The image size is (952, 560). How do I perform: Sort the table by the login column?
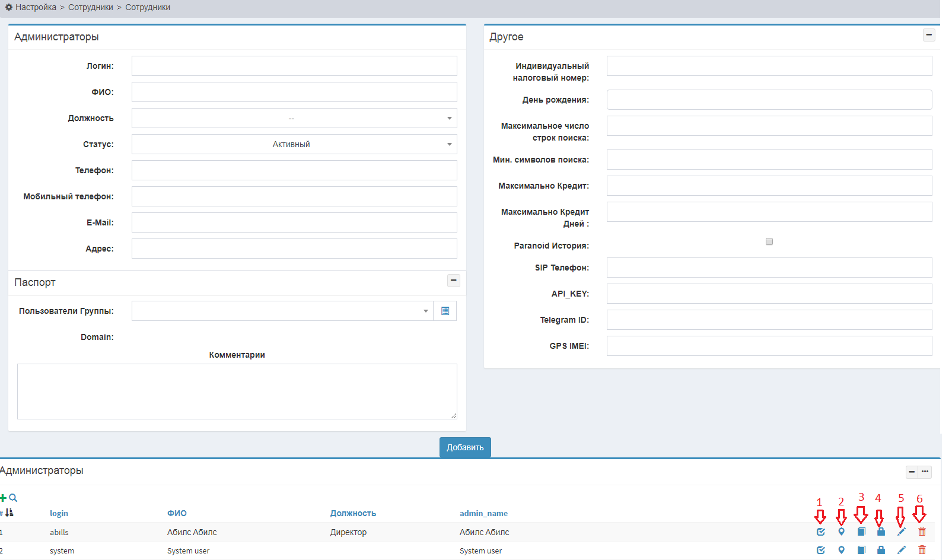coord(59,514)
